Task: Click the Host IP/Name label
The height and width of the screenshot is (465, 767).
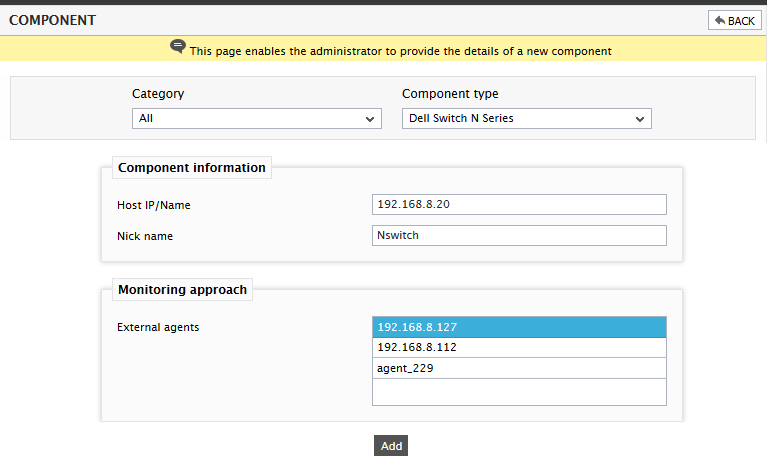Action: point(154,205)
